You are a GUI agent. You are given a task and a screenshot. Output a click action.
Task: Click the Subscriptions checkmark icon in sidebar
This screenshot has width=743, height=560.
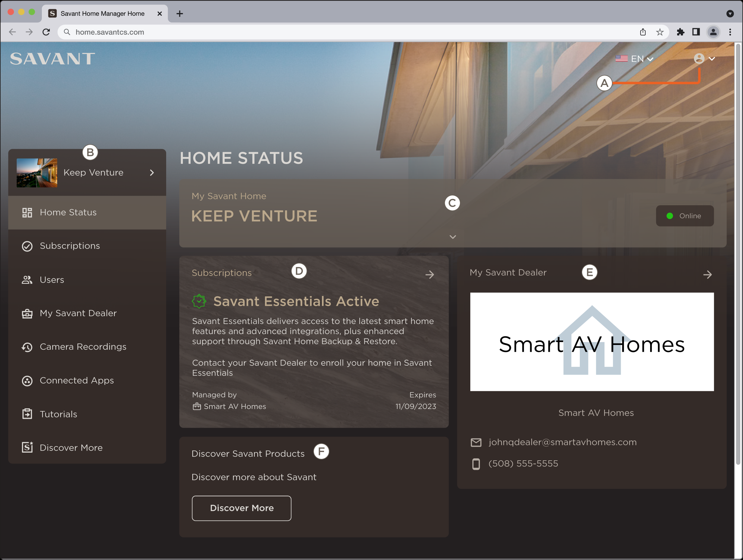click(27, 246)
